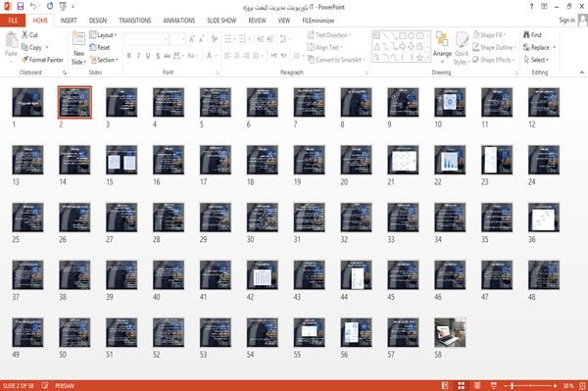Screen dimensions: 588x391
Task: Open Align Text dropdown
Action: pos(324,47)
